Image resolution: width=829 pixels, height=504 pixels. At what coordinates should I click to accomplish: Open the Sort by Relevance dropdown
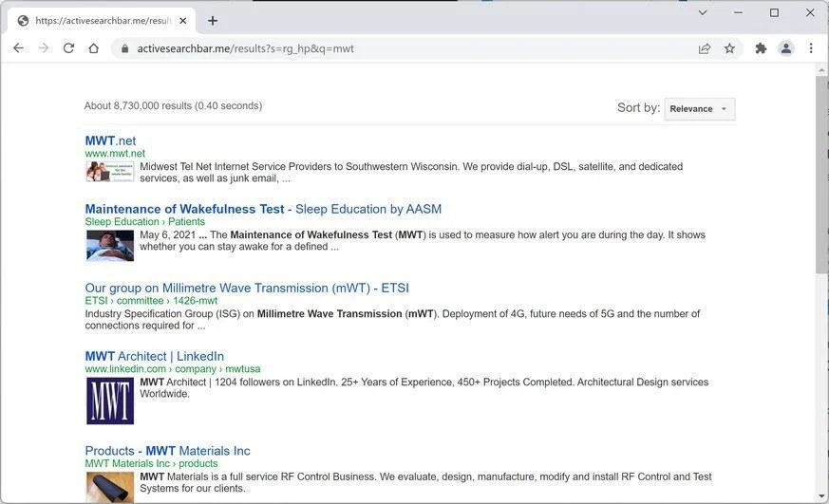[700, 109]
